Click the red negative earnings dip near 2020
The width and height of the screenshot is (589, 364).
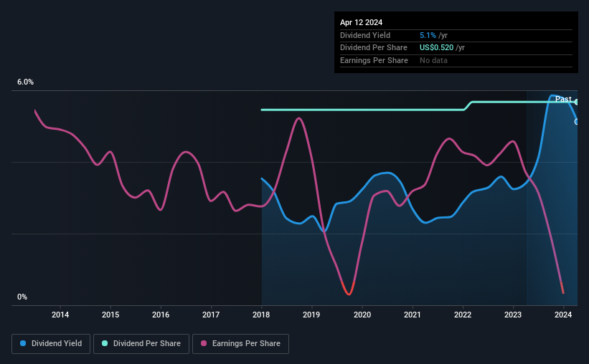(348, 288)
